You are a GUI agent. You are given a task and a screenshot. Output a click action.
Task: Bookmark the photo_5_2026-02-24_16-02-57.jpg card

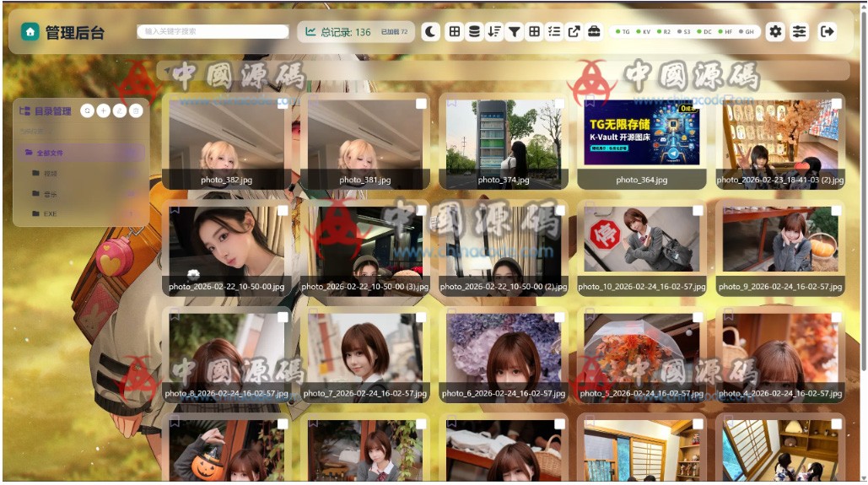tap(590, 316)
